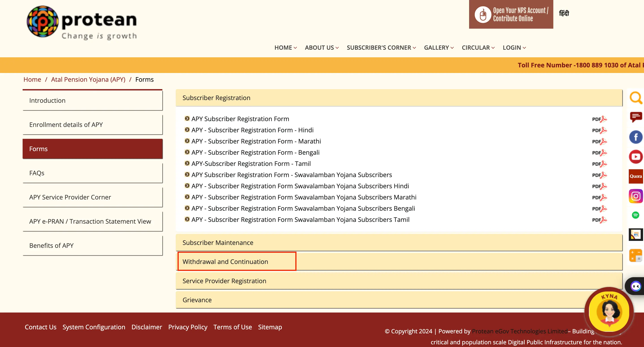Expand the Subscriber Maintenance section
This screenshot has height=347, width=644.
click(399, 242)
